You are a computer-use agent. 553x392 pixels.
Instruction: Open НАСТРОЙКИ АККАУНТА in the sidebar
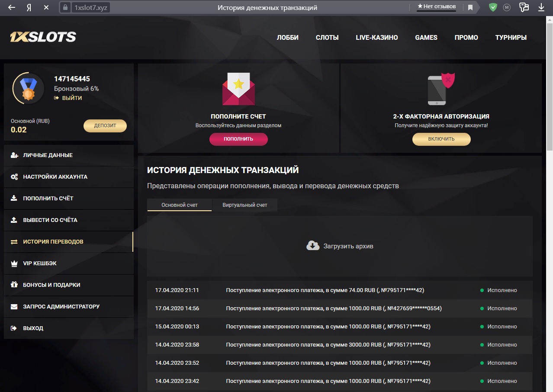tap(68, 177)
